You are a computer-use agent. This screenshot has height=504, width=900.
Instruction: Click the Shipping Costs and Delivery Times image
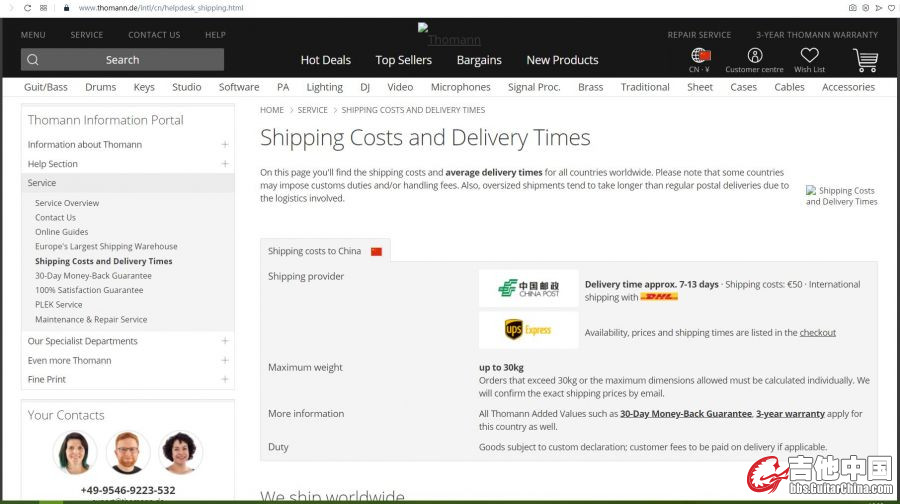841,196
